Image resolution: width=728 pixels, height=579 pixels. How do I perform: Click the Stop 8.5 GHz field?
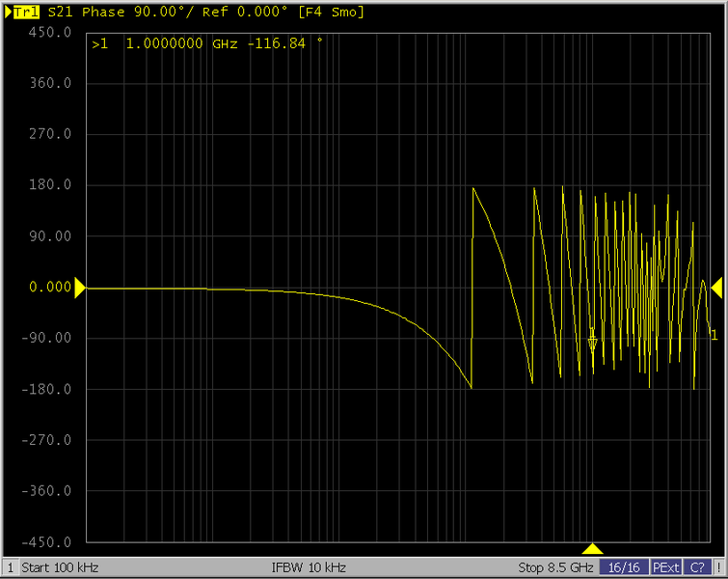pos(555,567)
